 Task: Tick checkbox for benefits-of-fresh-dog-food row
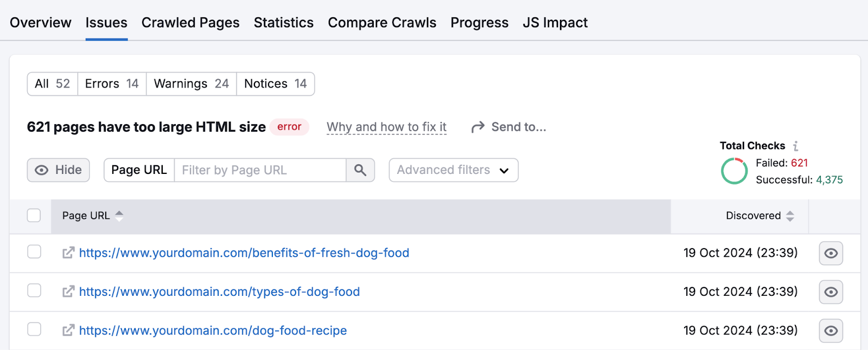click(x=34, y=252)
